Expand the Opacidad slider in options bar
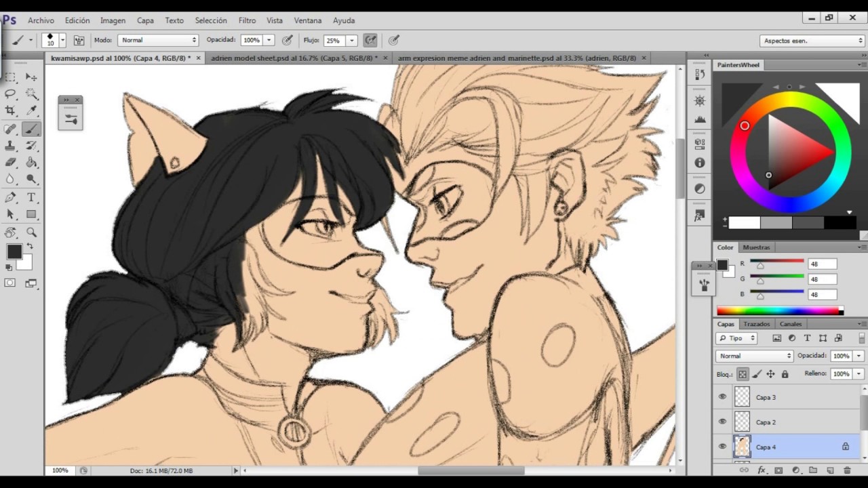 (x=269, y=40)
